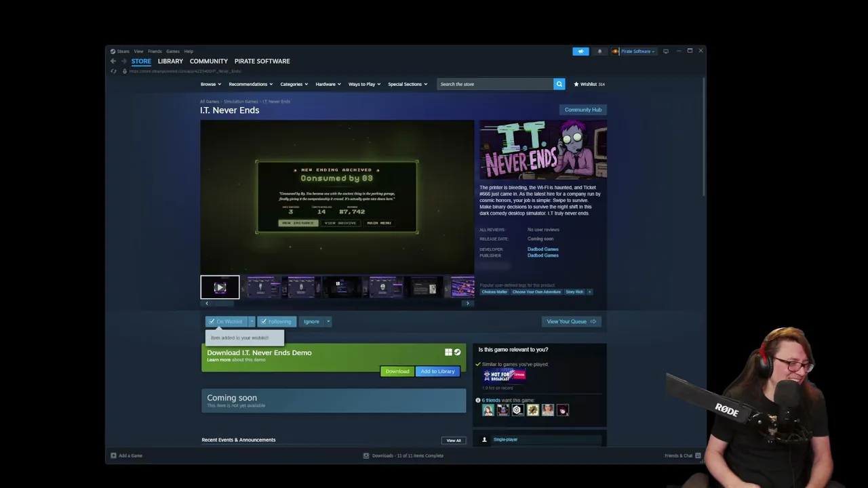Open the PIRATE SOFTWARE profile tab

(262, 61)
